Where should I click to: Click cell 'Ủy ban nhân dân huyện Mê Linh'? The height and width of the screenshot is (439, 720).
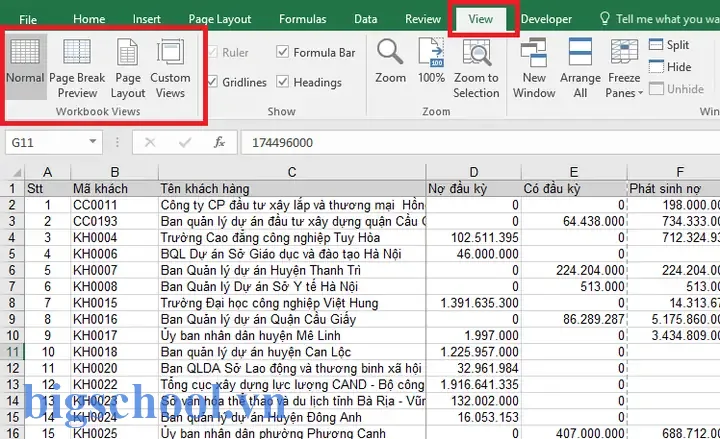coord(292,336)
